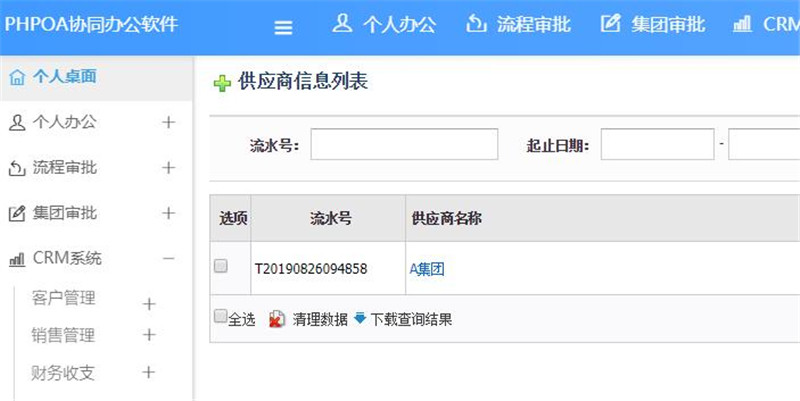Click sidebar edit icon beside 集团审批
Image resolution: width=800 pixels, height=401 pixels.
click(x=17, y=213)
